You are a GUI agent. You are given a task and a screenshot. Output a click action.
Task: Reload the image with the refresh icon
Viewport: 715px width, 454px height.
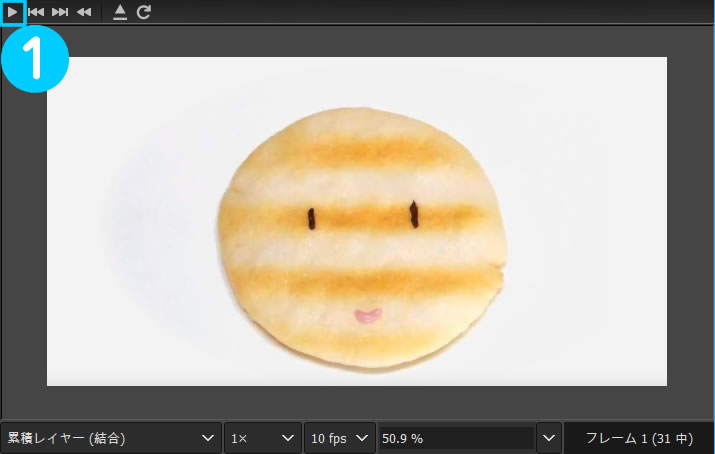[144, 12]
